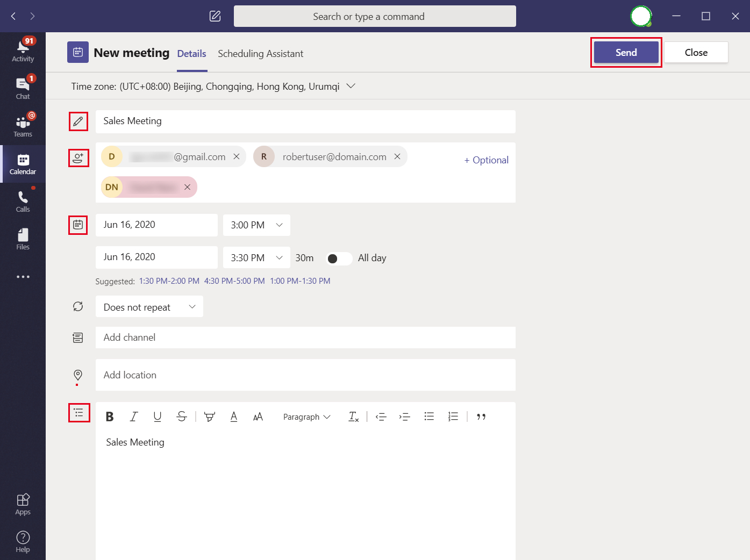Pick suggested time 1:00 PM-1:30 PM
The width and height of the screenshot is (750, 560).
click(x=300, y=281)
